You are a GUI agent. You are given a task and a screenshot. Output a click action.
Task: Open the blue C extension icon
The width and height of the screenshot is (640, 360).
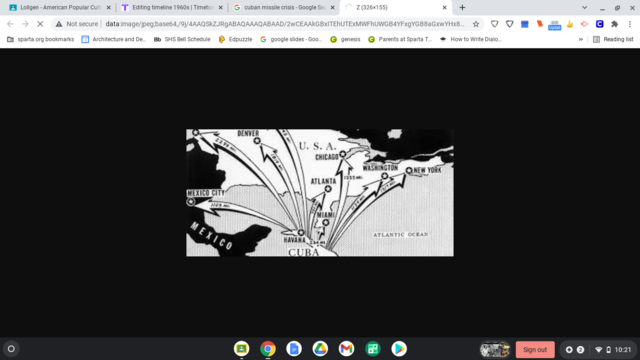click(x=600, y=24)
